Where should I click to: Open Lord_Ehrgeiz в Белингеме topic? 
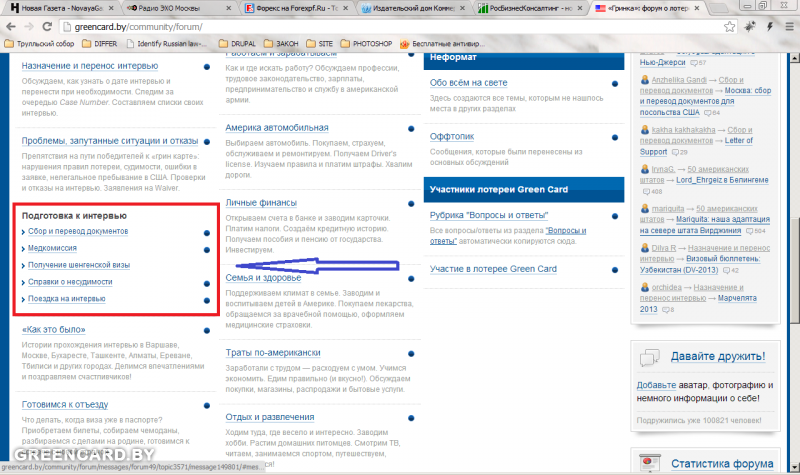coord(722,180)
